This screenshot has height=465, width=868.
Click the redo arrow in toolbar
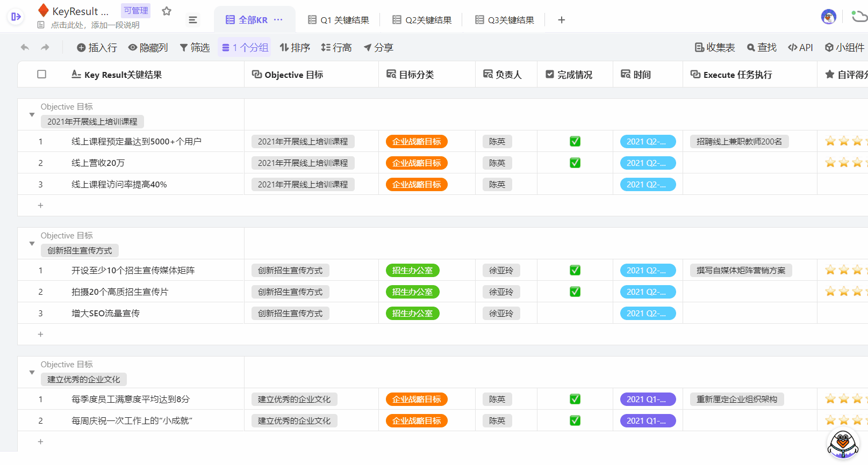coord(45,48)
